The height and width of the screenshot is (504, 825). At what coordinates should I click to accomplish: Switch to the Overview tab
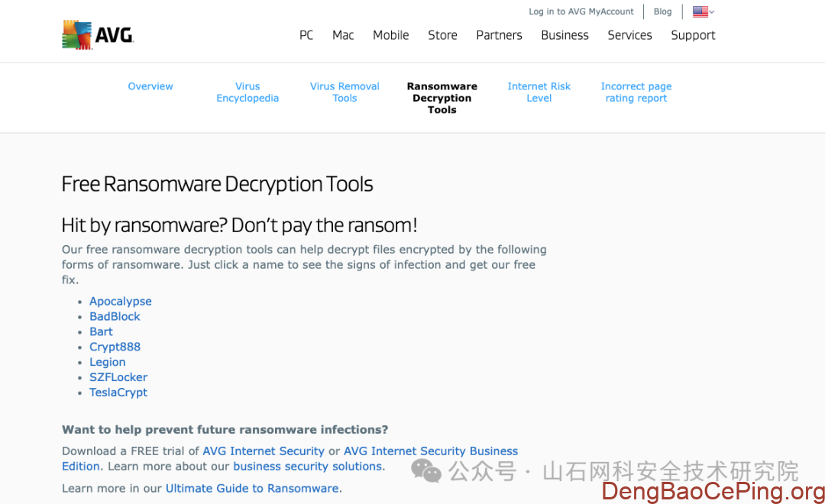[150, 86]
